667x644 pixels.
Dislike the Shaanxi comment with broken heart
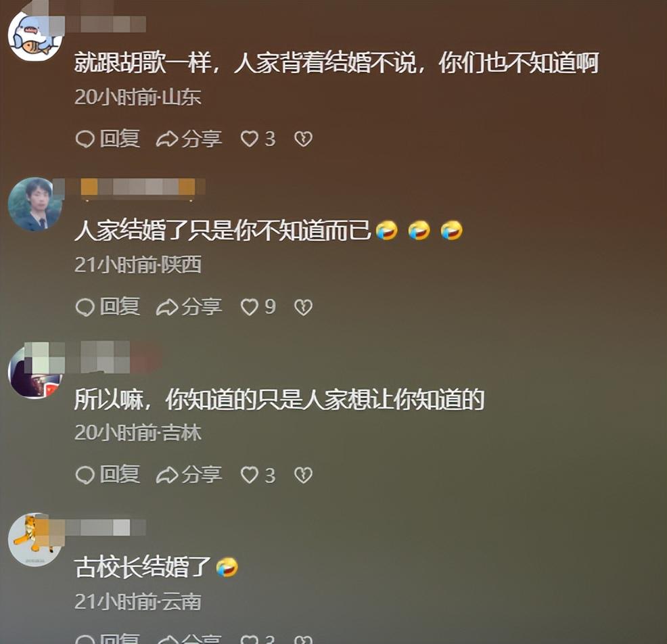303,306
